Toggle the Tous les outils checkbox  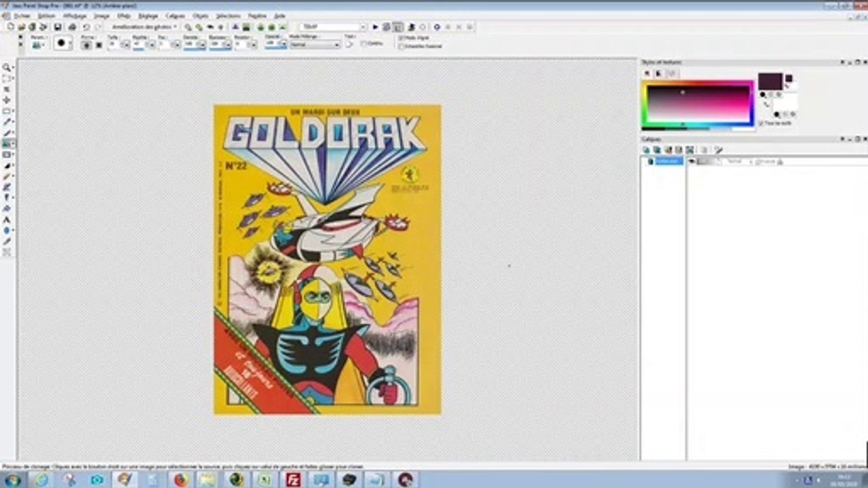(x=761, y=123)
